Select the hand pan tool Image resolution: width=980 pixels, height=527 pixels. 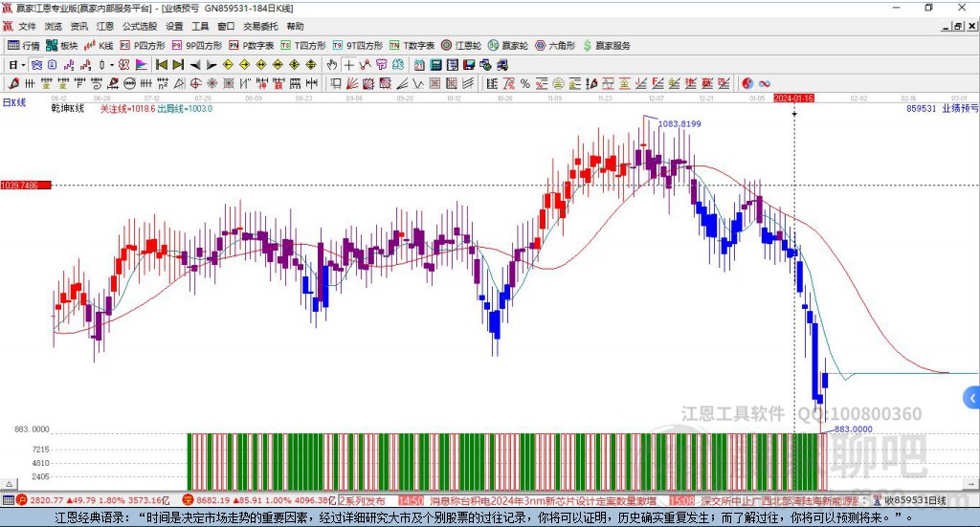332,64
